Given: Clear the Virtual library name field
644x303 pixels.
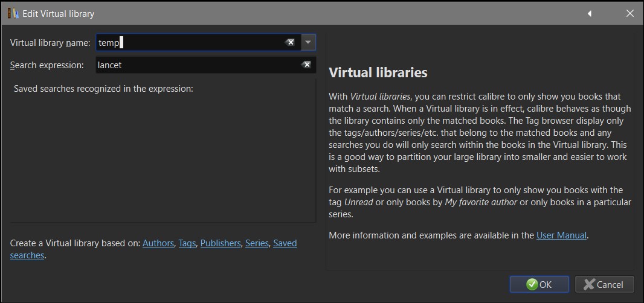Looking at the screenshot, I should (290, 42).
